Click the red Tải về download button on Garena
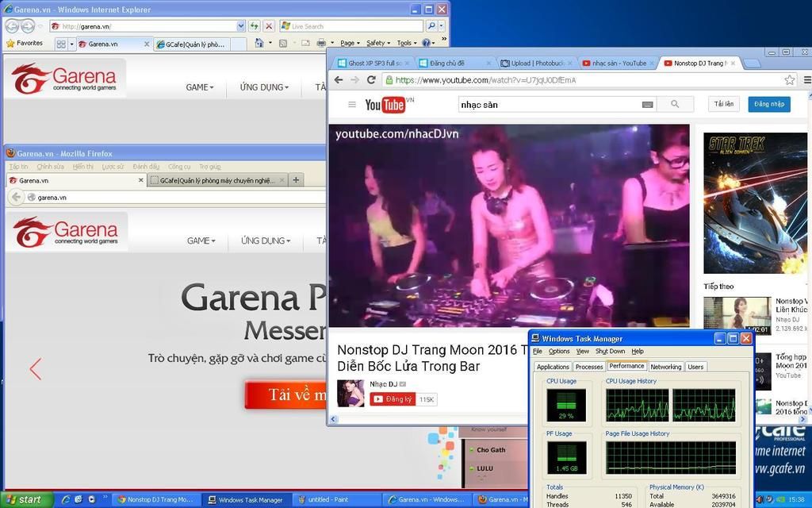812x508 pixels. pos(285,395)
